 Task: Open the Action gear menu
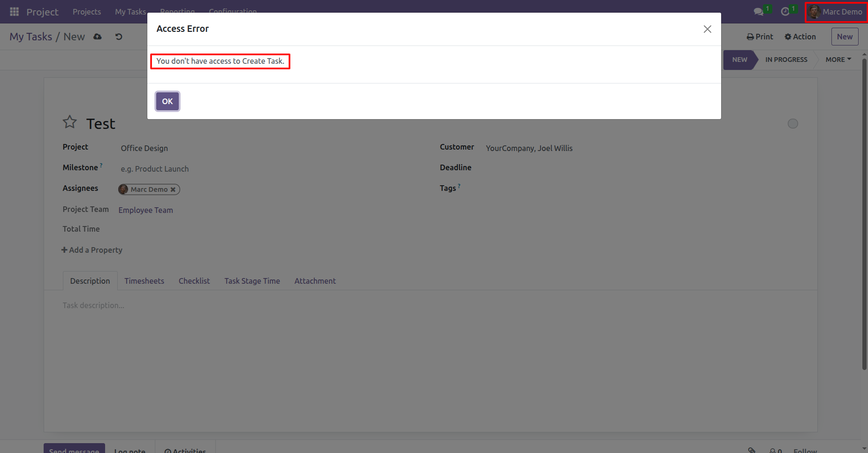(800, 37)
